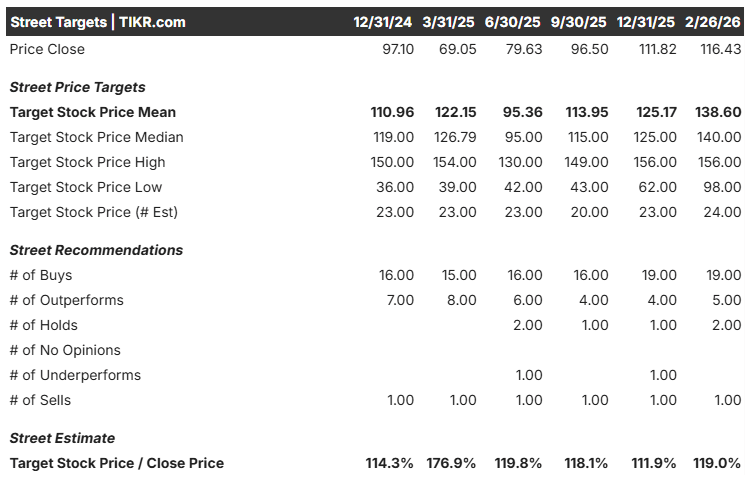Click the 138.60 mean target value

(718, 112)
